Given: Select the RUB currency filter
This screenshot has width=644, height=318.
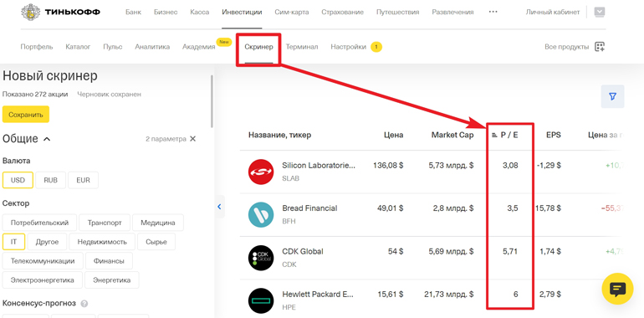Looking at the screenshot, I should (x=50, y=180).
